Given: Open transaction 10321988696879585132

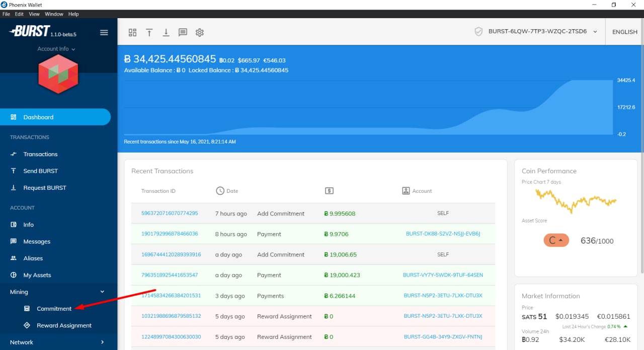Looking at the screenshot, I should [171, 316].
